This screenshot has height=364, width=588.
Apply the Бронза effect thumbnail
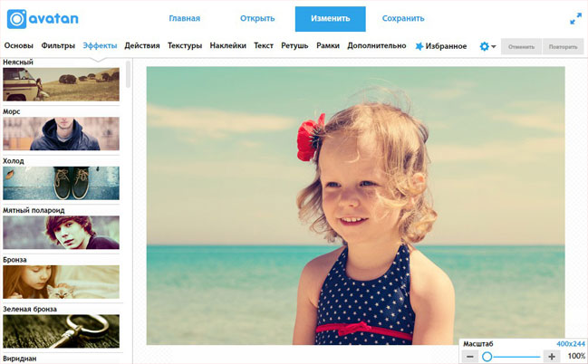(x=61, y=282)
